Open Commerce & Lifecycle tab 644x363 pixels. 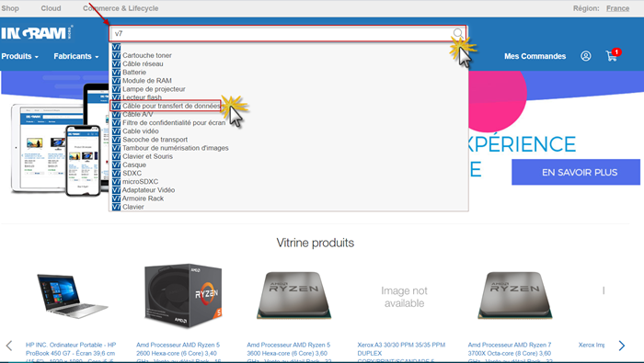[x=121, y=8]
